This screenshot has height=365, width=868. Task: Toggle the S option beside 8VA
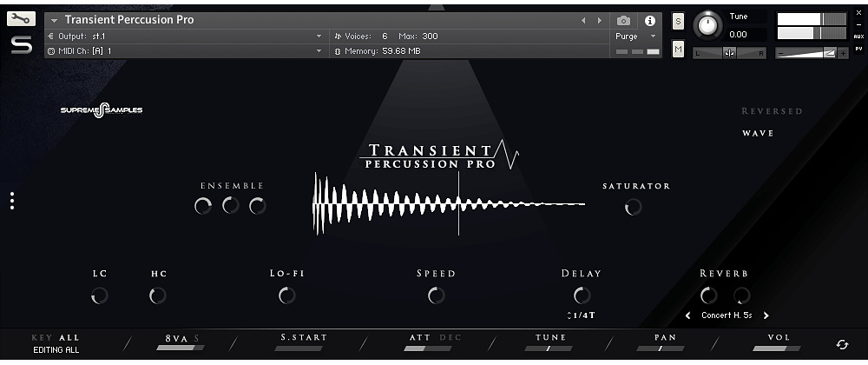pos(196,338)
